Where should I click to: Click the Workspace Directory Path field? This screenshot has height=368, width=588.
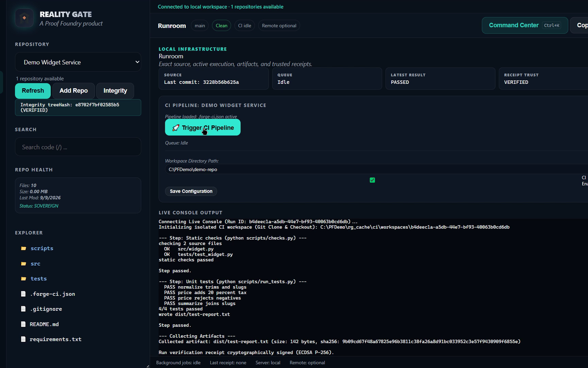pyautogui.click(x=376, y=169)
